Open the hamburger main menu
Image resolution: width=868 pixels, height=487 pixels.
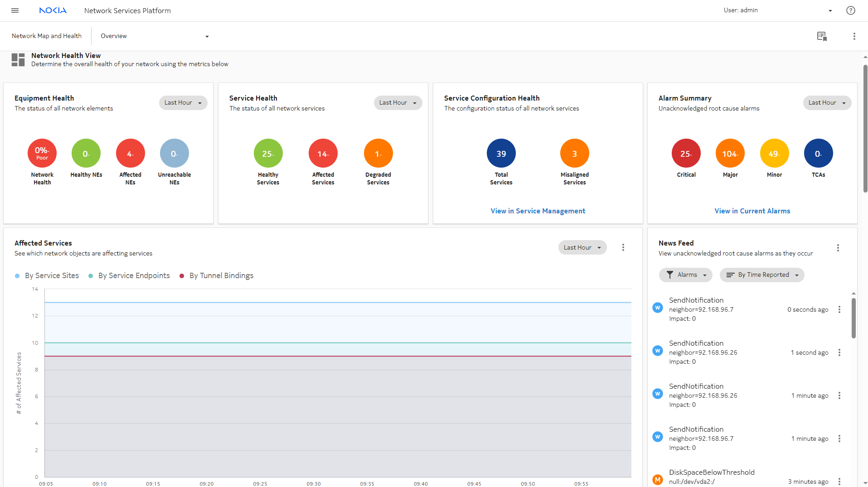15,10
